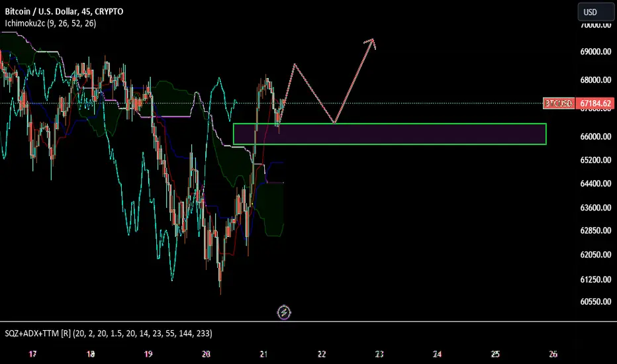Click the 62850.00 price axis label
617x364 pixels.
595,230
